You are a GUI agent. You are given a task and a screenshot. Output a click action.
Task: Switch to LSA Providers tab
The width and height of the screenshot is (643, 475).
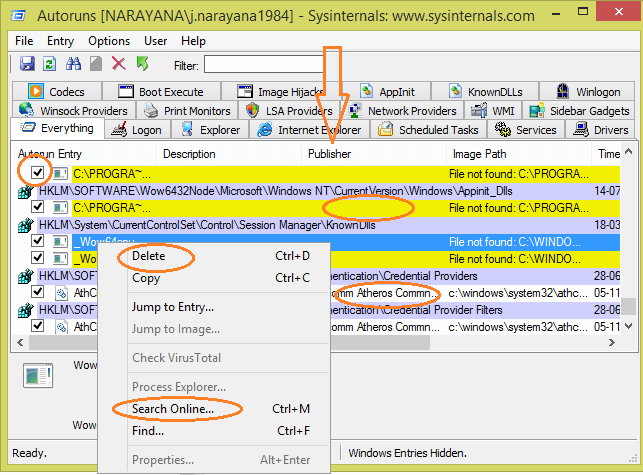point(289,111)
